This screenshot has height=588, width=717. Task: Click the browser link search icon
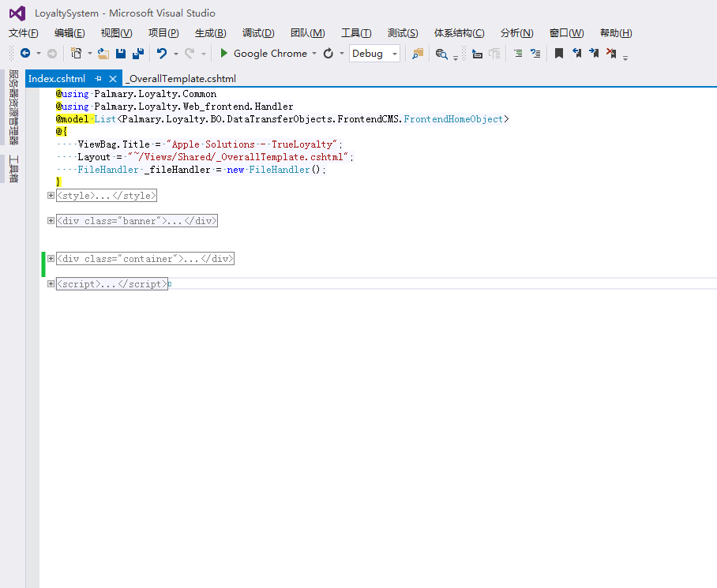point(441,54)
